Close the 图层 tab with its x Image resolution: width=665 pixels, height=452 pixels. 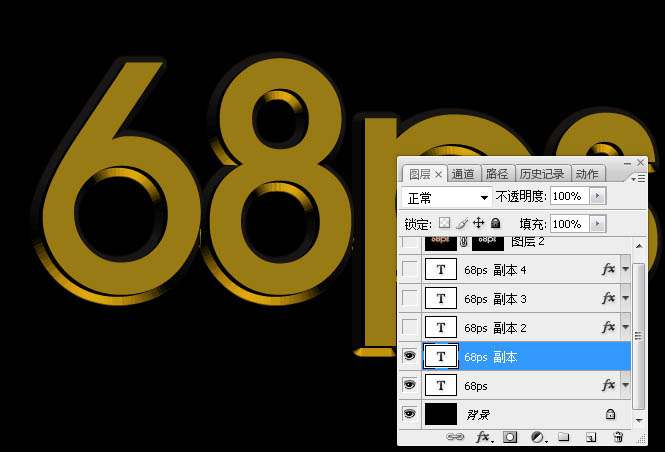tap(439, 174)
